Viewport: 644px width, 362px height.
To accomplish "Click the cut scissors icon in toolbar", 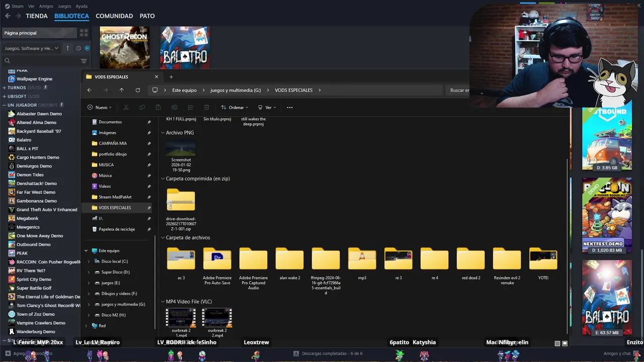I will [x=126, y=107].
